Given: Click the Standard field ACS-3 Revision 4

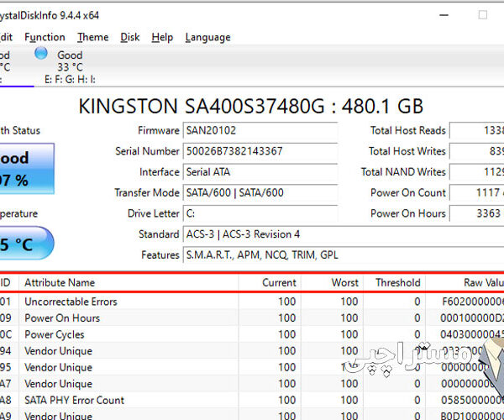Looking at the screenshot, I should [x=344, y=234].
